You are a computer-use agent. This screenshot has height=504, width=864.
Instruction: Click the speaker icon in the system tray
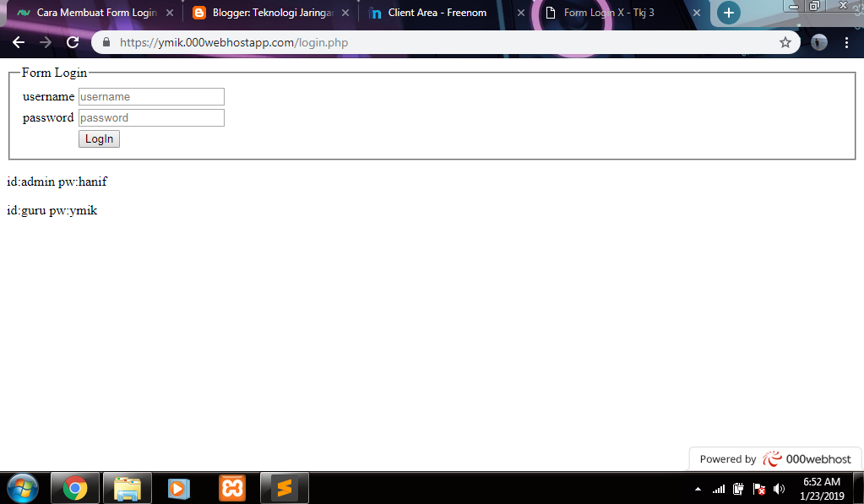click(779, 488)
